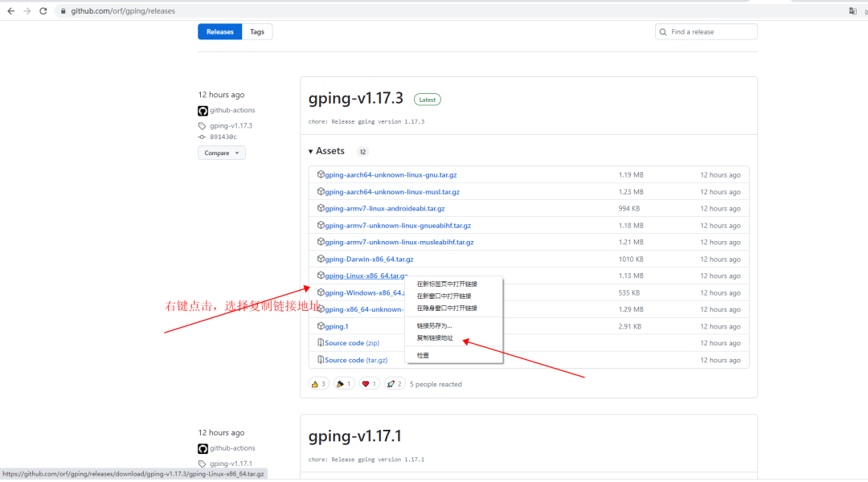This screenshot has width=868, height=482.
Task: Open the Compare dropdown
Action: [222, 153]
